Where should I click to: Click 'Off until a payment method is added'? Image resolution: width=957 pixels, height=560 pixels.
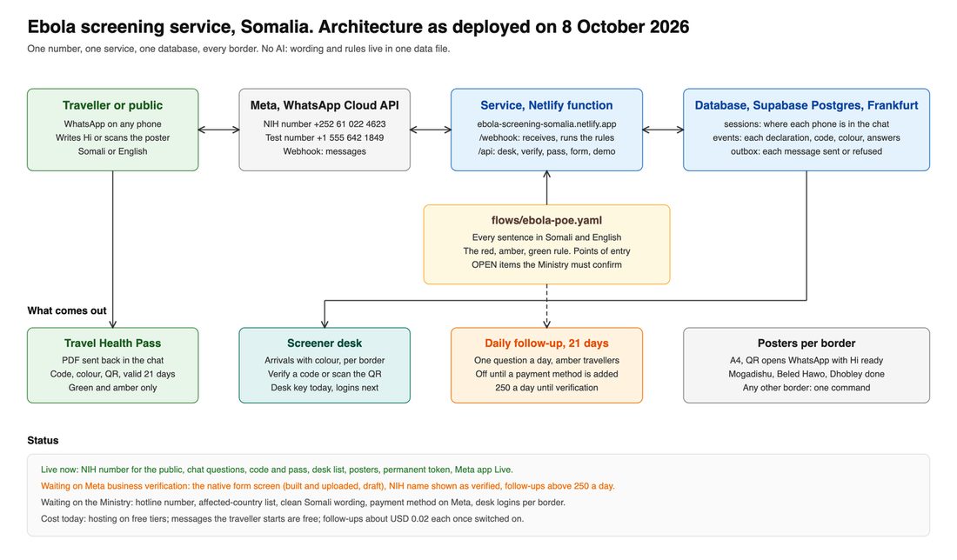547,374
